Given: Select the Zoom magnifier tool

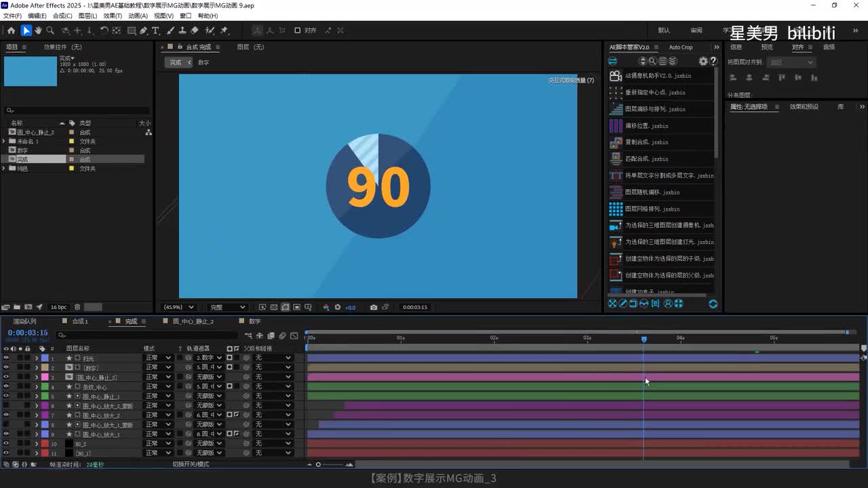Looking at the screenshot, I should 50,30.
